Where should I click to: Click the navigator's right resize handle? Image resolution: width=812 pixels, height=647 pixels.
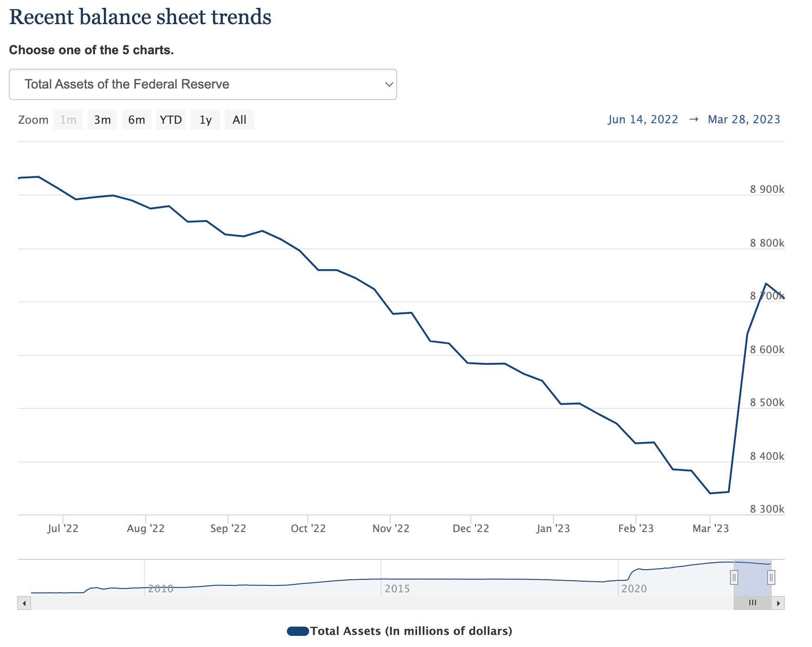[770, 578]
